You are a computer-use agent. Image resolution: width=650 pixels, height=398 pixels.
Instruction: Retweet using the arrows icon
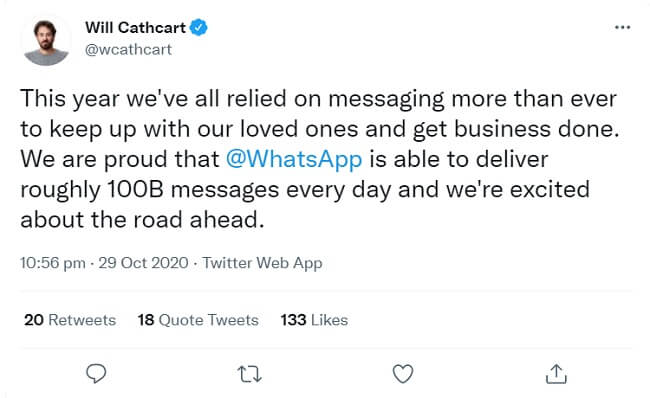point(250,374)
